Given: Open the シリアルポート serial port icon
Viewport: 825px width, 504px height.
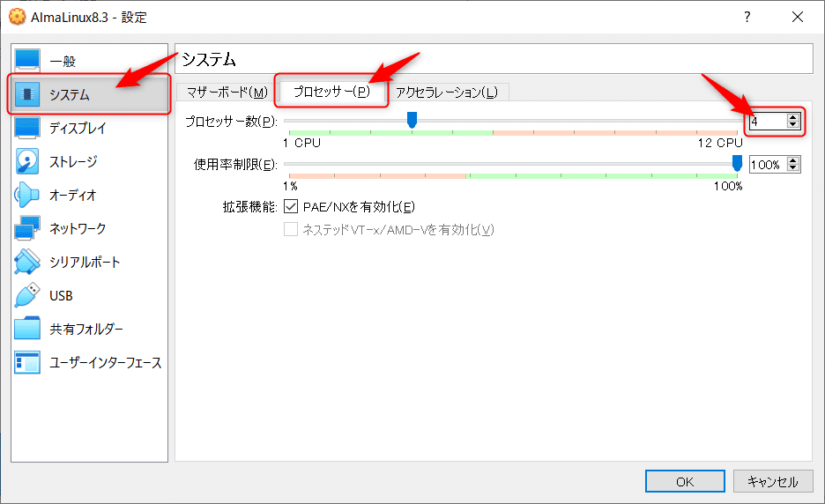Looking at the screenshot, I should [27, 262].
